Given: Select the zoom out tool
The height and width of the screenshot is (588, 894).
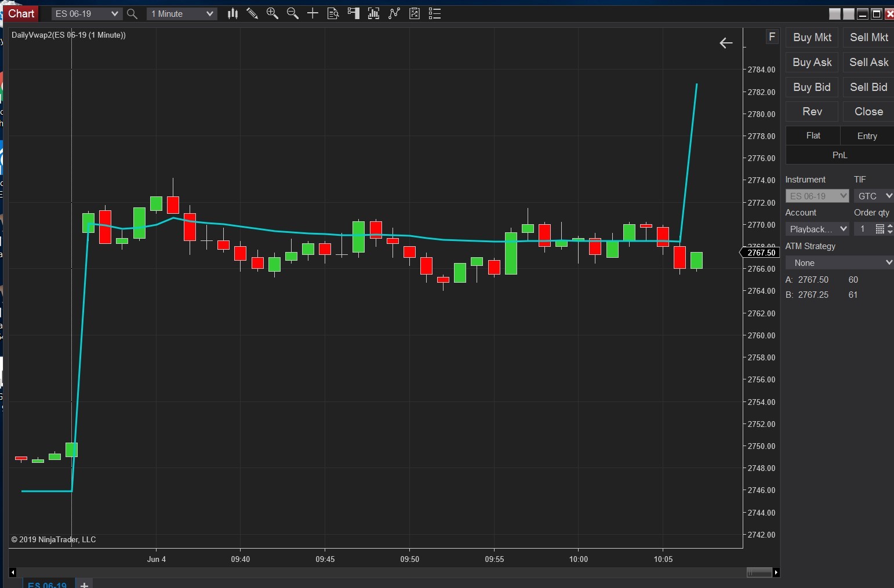Looking at the screenshot, I should point(293,13).
